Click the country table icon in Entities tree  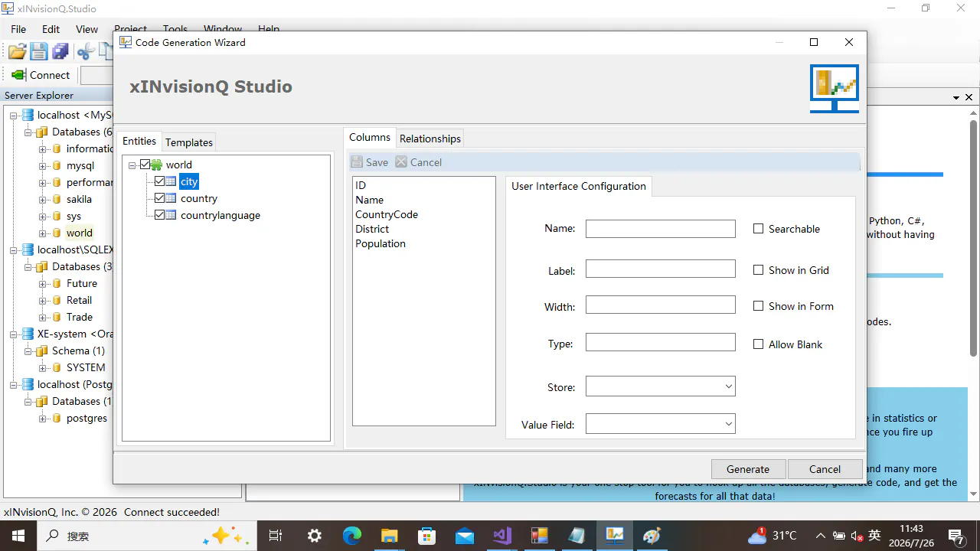pyautogui.click(x=171, y=198)
